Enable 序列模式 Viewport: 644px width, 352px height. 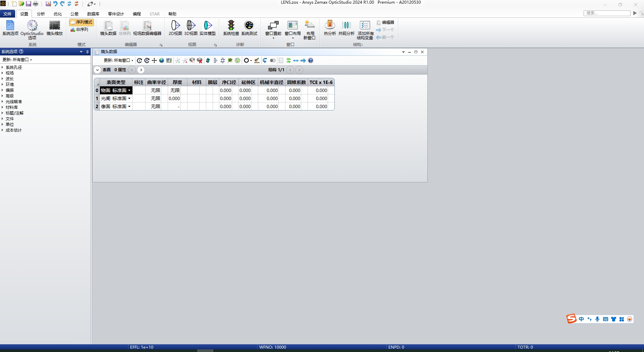81,22
